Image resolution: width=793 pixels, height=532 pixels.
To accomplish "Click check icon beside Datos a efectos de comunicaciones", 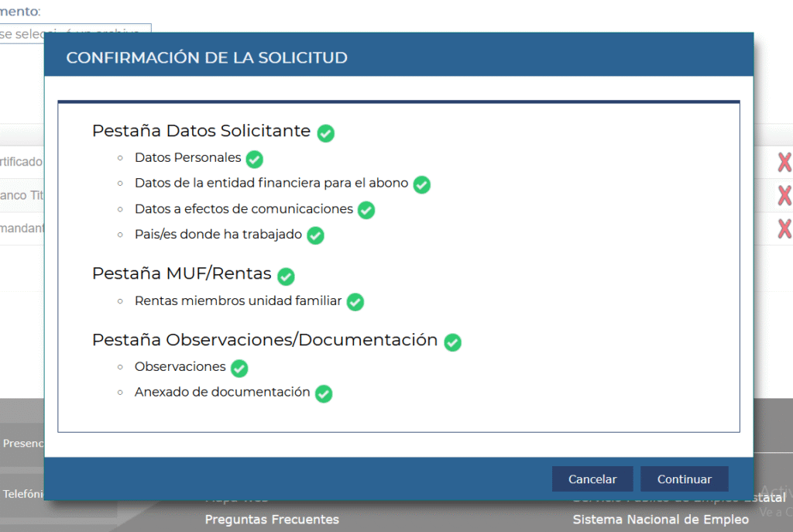I will pos(366,211).
